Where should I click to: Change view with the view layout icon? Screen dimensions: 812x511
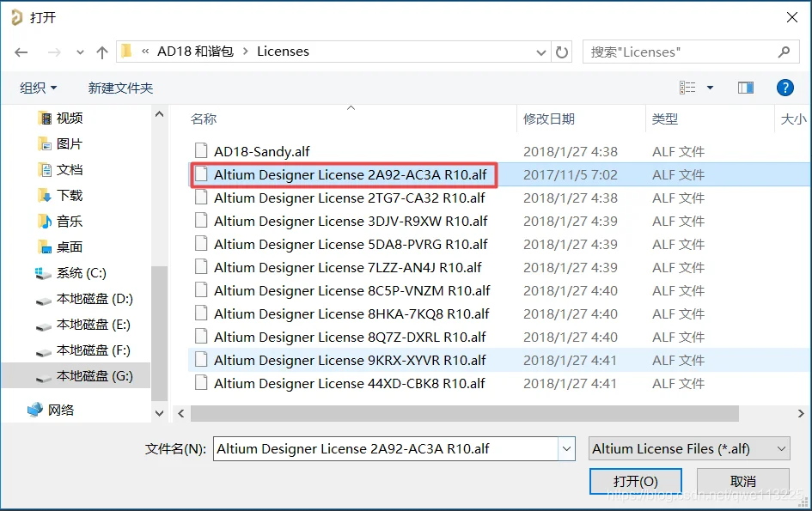(x=687, y=88)
